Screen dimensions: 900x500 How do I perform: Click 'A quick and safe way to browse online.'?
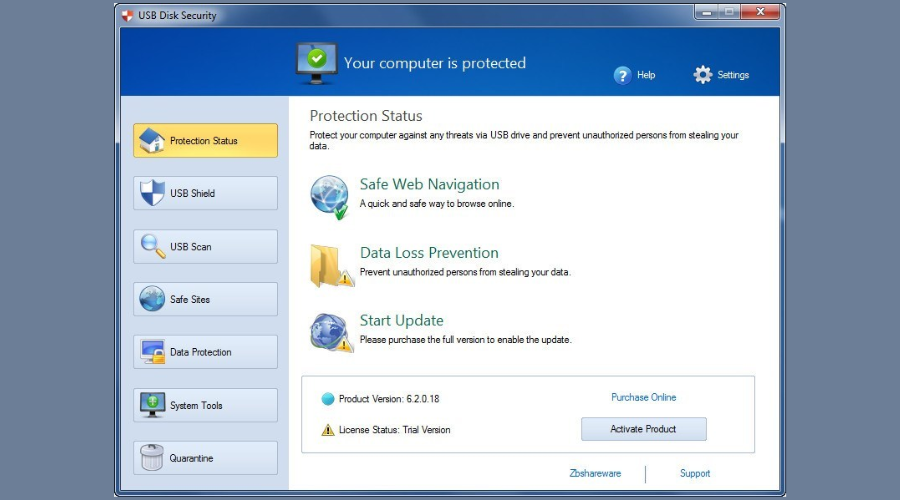click(x=437, y=204)
